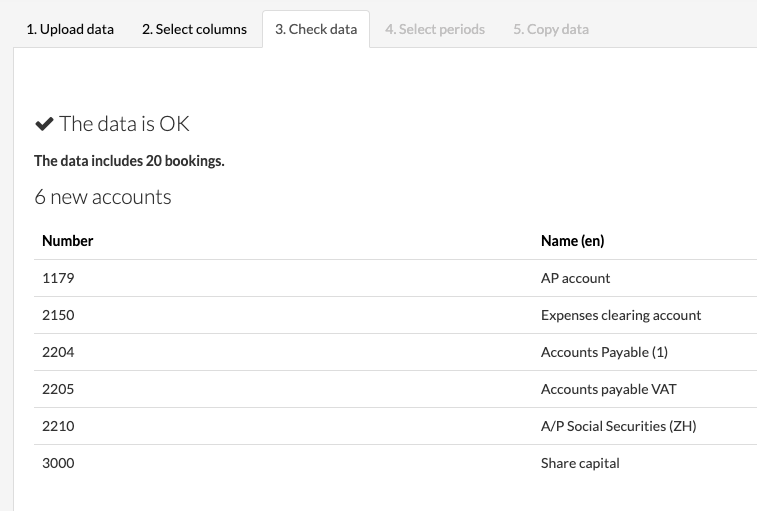Screen dimensions: 757x511
Task: Click Accounts Payable (1) name
Action: (604, 352)
